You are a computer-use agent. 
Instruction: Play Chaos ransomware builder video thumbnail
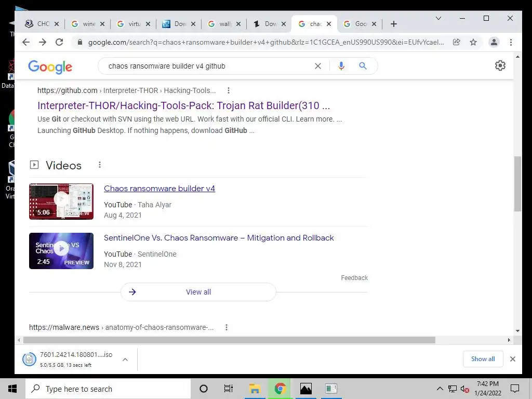(x=61, y=202)
